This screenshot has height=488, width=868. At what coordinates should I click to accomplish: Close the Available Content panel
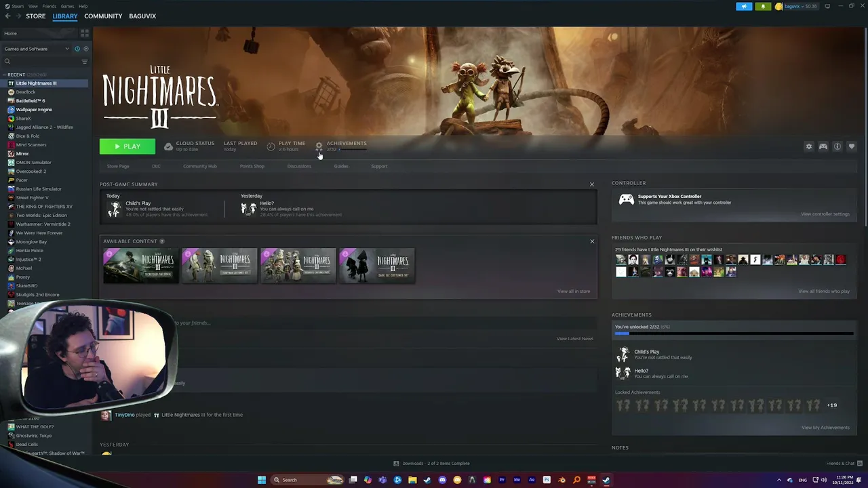tap(592, 241)
